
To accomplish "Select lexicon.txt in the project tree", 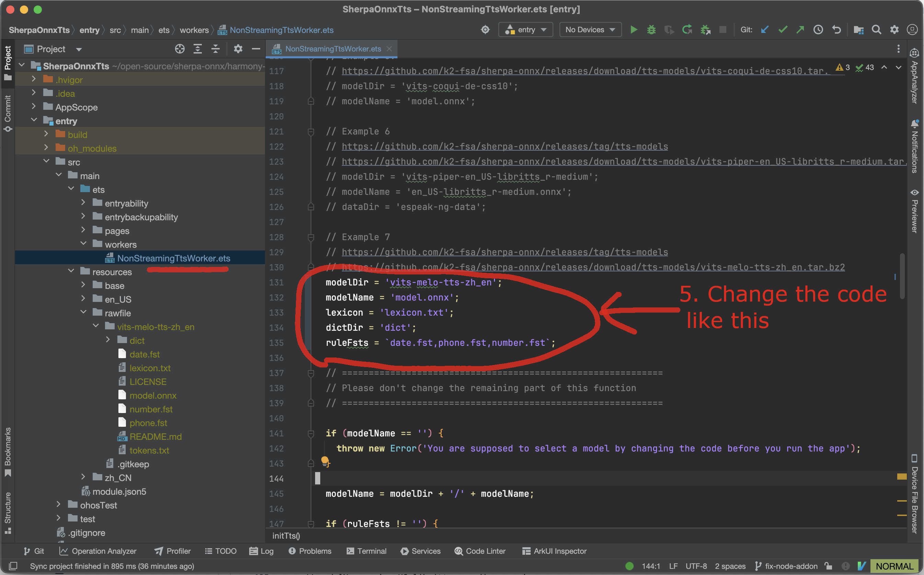I will [x=150, y=368].
